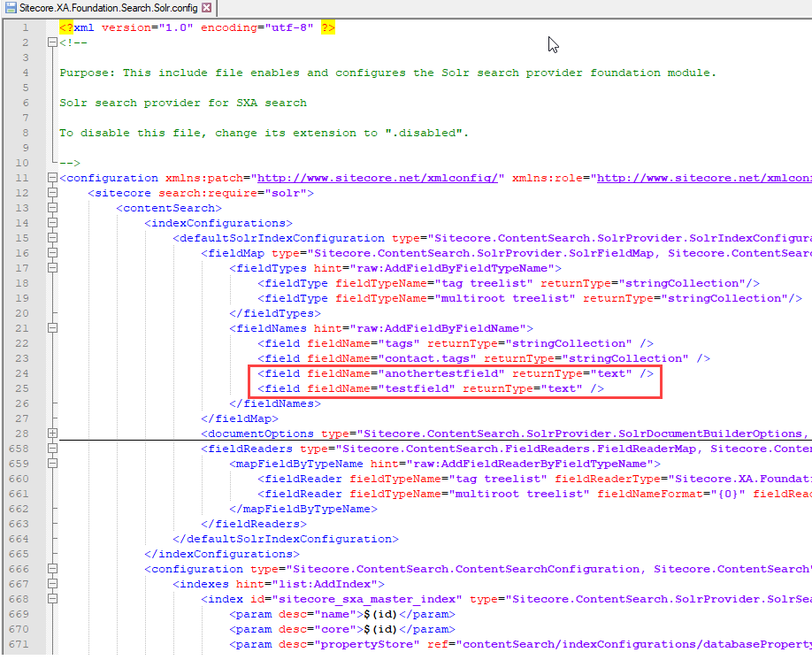Click "raw:AddFieldByFieldName" hint value

click(438, 328)
